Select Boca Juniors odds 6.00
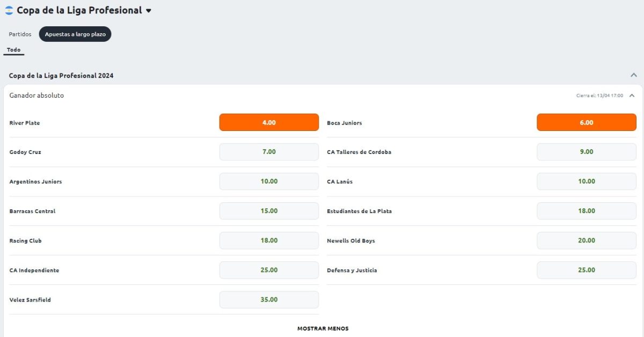This screenshot has height=337, width=644. tap(587, 122)
